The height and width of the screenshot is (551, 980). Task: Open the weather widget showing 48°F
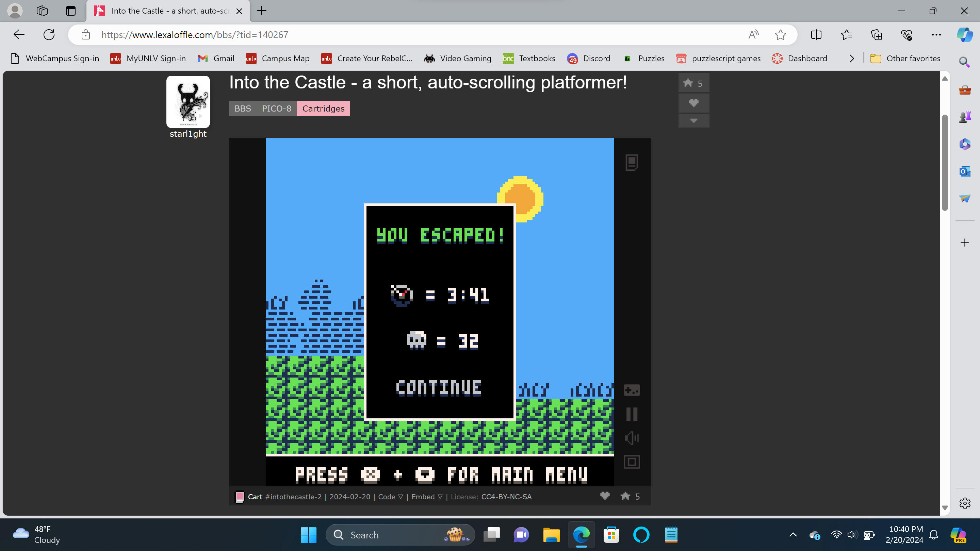(x=36, y=535)
